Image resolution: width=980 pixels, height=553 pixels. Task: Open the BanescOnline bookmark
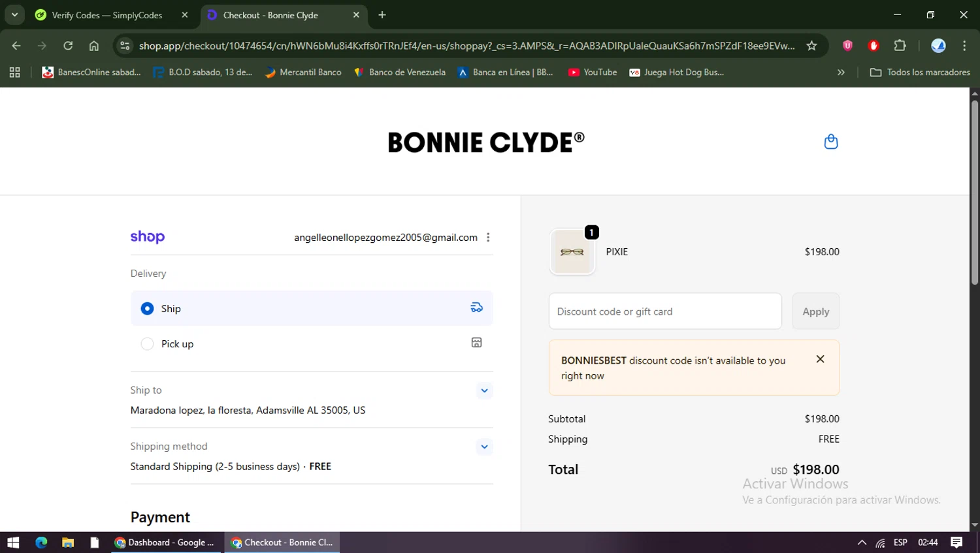(91, 72)
